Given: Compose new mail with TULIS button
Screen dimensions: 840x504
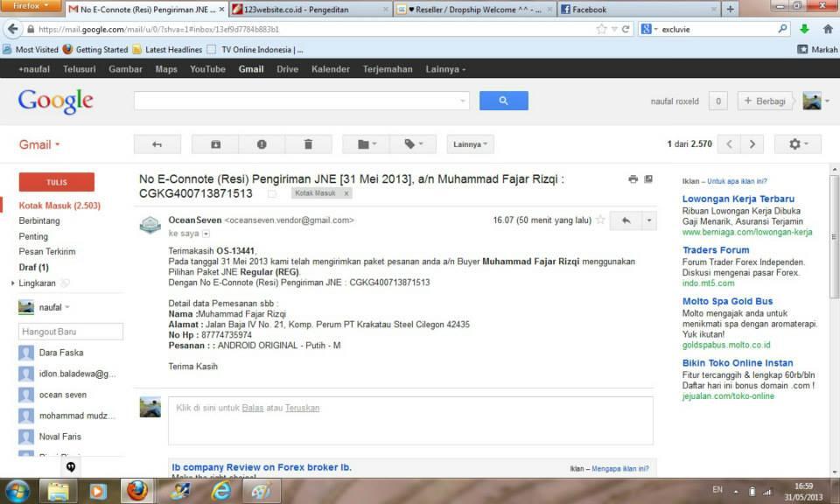Looking at the screenshot, I should (57, 182).
